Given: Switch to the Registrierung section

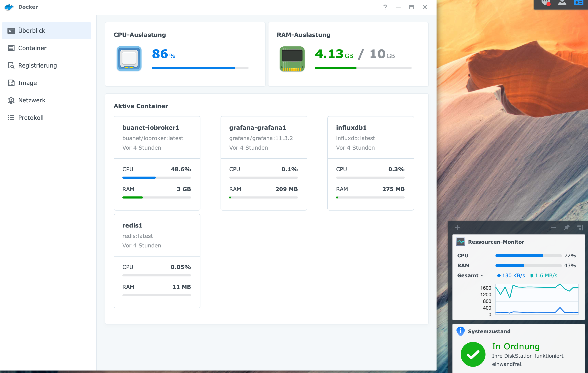Looking at the screenshot, I should pyautogui.click(x=37, y=65).
